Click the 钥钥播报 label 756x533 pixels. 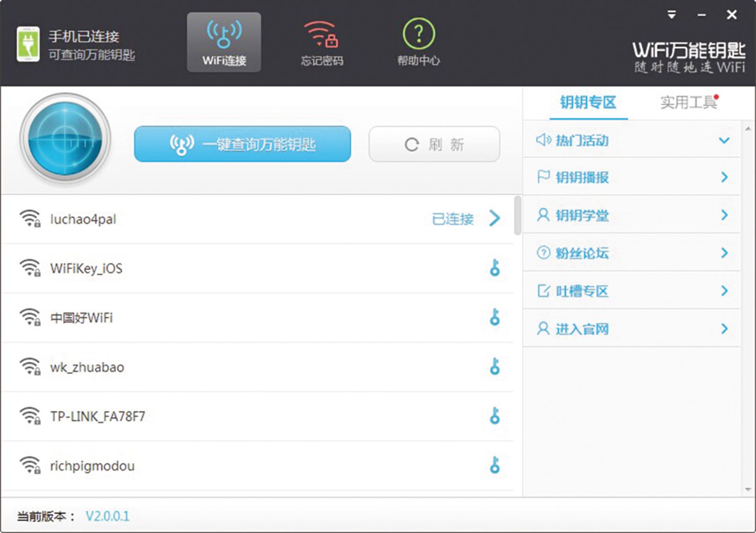(582, 178)
